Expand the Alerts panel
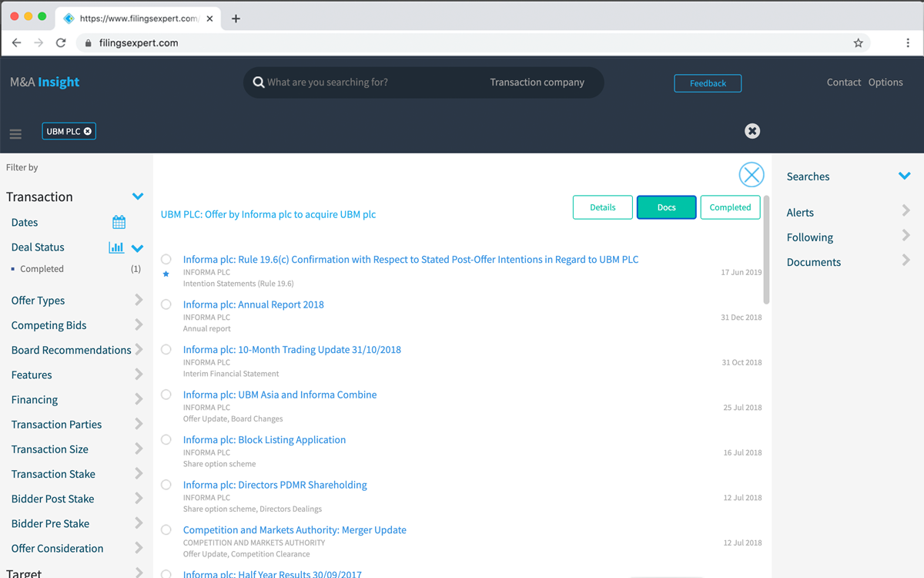The image size is (924, 578). (906, 210)
